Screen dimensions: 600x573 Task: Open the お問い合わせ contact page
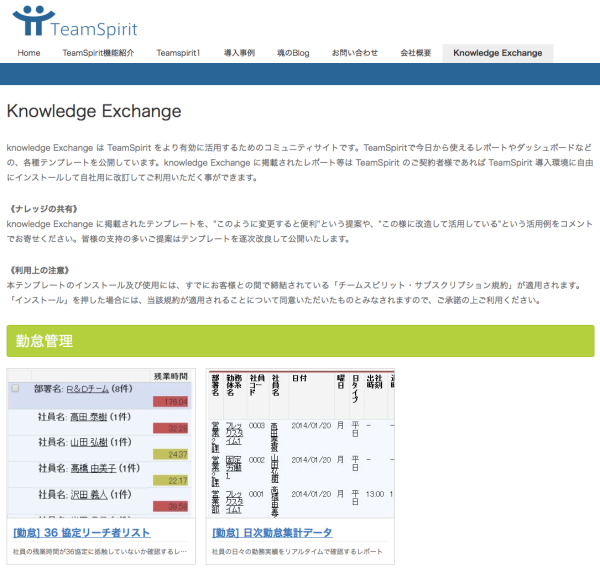coord(355,53)
